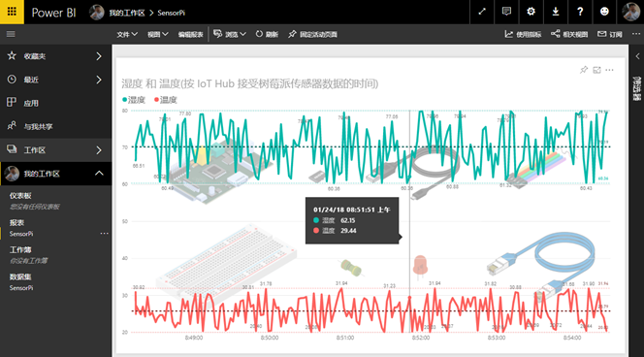Open user profile picture at top right
The width and height of the screenshot is (644, 357).
coord(630,12)
